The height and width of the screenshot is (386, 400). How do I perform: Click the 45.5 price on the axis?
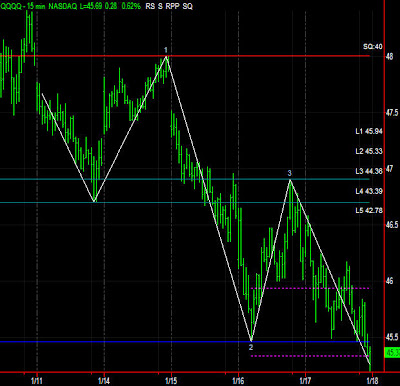pyautogui.click(x=392, y=337)
